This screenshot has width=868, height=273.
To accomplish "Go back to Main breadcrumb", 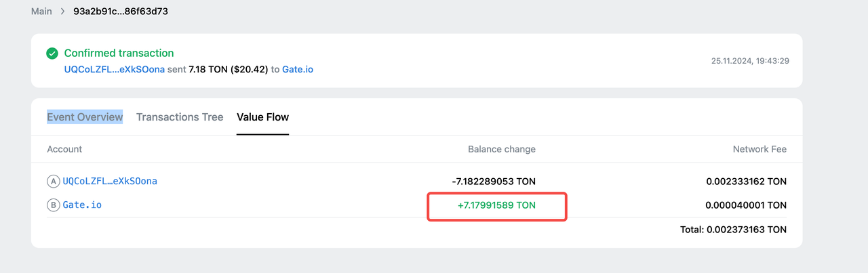I will (x=41, y=12).
